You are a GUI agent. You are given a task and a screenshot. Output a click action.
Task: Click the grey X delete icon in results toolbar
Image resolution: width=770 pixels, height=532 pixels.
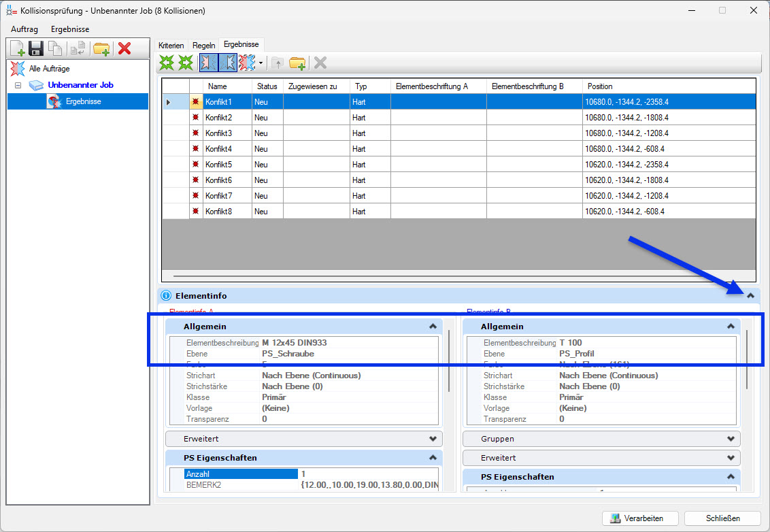(x=320, y=63)
